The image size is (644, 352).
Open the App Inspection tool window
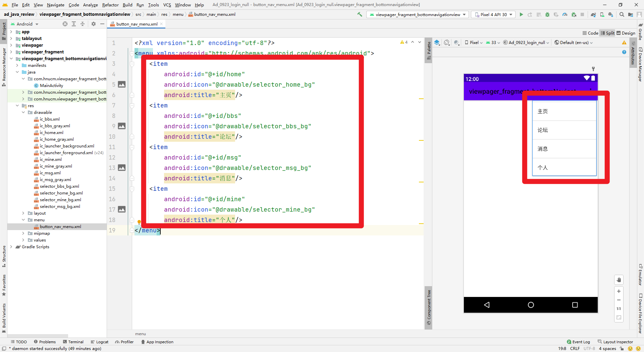click(x=157, y=342)
